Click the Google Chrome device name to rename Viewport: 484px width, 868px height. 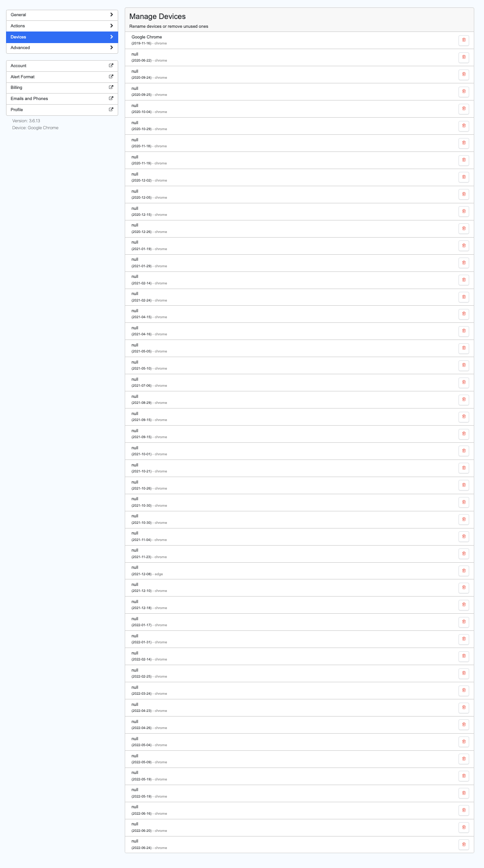[x=147, y=37]
